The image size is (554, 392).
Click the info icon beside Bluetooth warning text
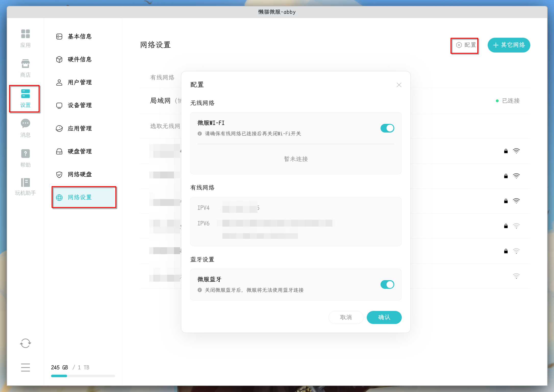(200, 290)
